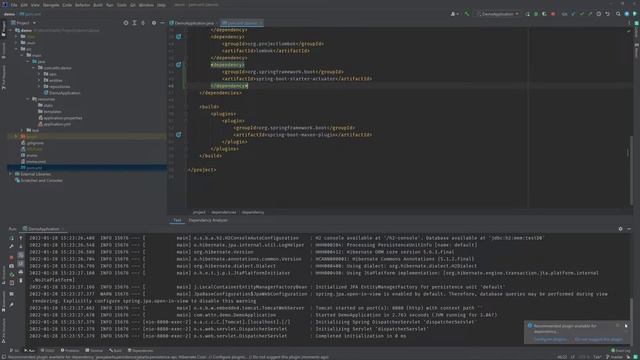Expand the test folder in the Project tree
This screenshot has height=360, width=640.
click(22, 131)
